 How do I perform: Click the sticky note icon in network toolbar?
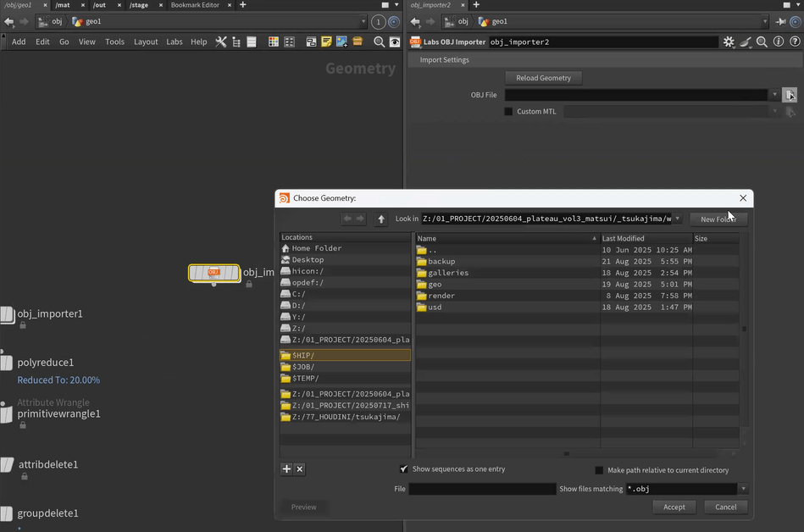(x=326, y=42)
